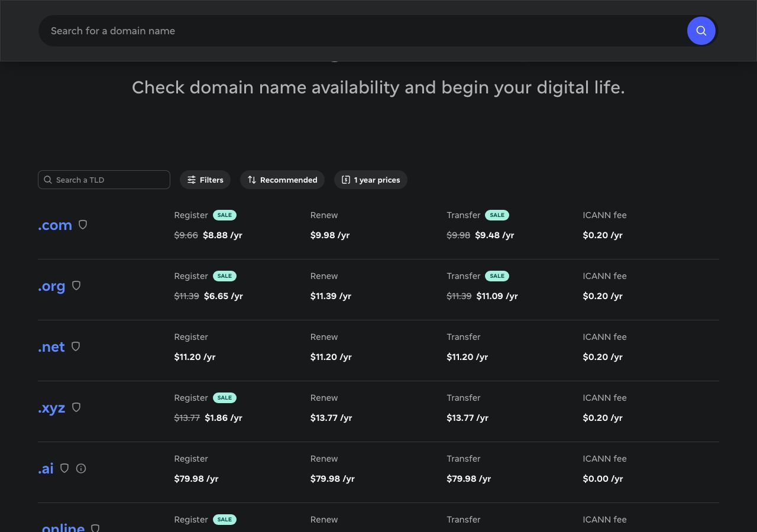Click the struck-through $13.77 .xyz price

pos(187,418)
